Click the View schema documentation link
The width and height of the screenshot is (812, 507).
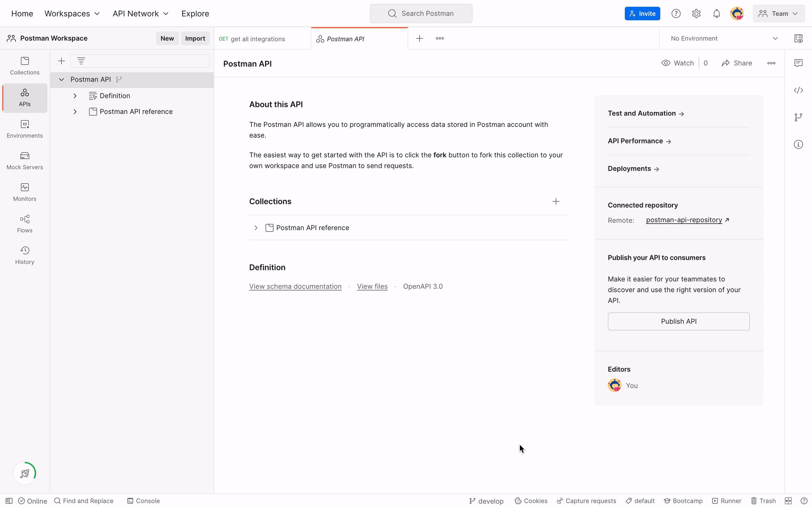tap(295, 286)
